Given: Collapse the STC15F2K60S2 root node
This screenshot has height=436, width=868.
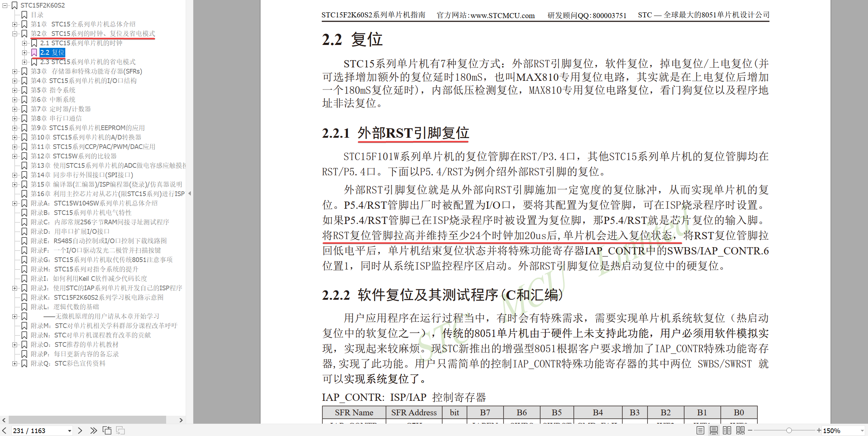Looking at the screenshot, I should pos(5,5).
